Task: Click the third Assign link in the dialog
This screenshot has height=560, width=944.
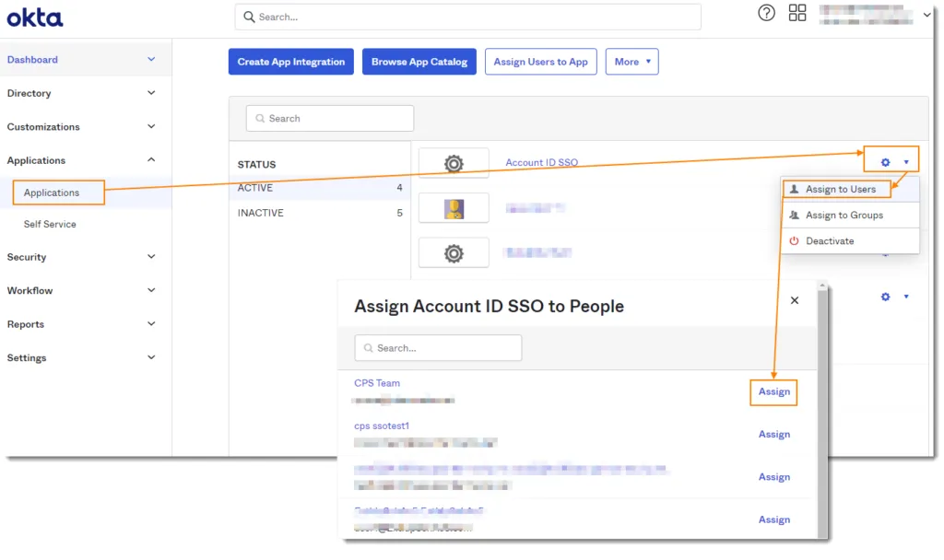Action: 773,477
